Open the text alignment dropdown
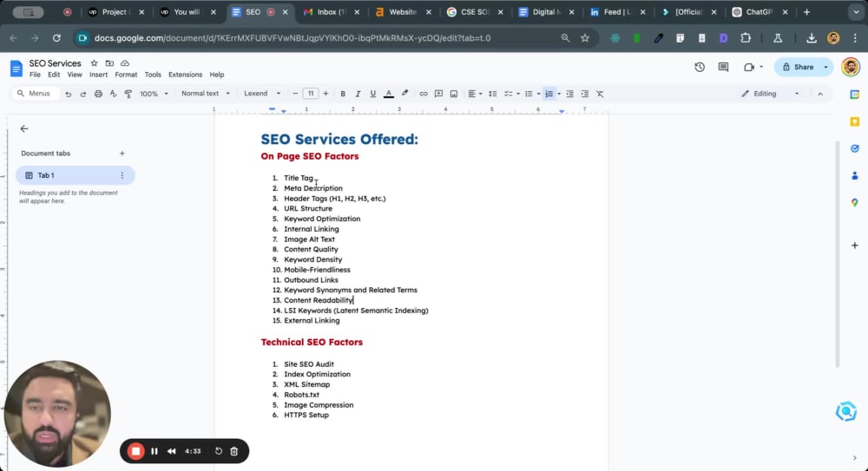The width and height of the screenshot is (868, 471). point(475,94)
